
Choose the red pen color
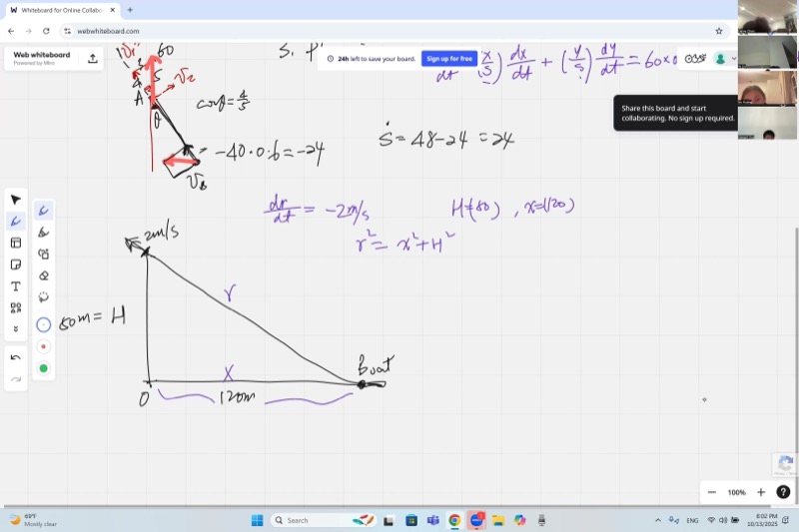(x=43, y=346)
